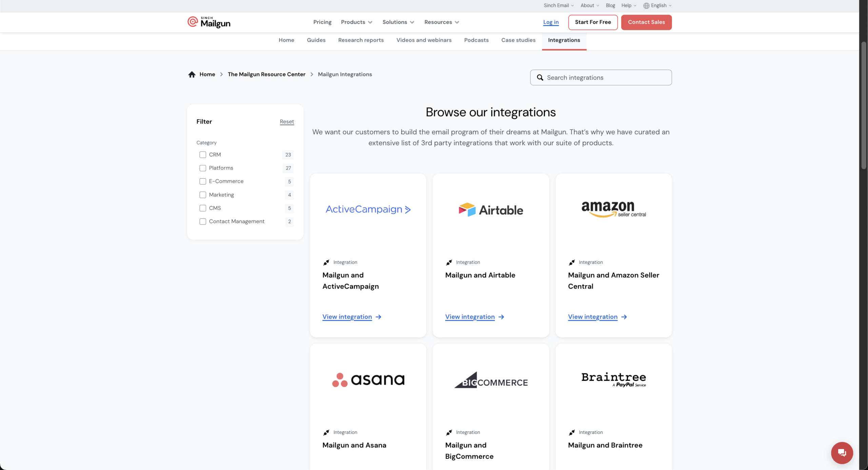Open the About dropdown
This screenshot has width=868, height=470.
pyautogui.click(x=590, y=6)
